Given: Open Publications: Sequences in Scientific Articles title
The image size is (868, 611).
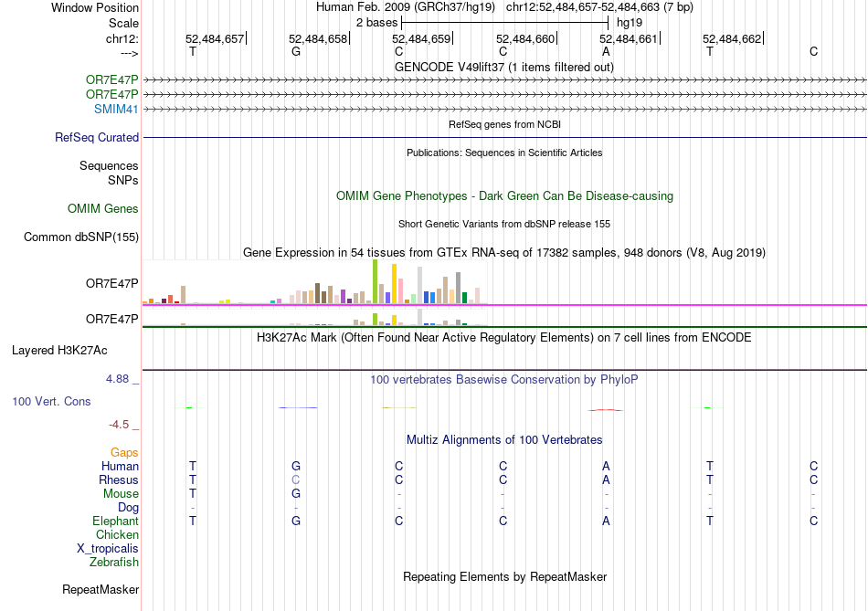Looking at the screenshot, I should (x=504, y=153).
